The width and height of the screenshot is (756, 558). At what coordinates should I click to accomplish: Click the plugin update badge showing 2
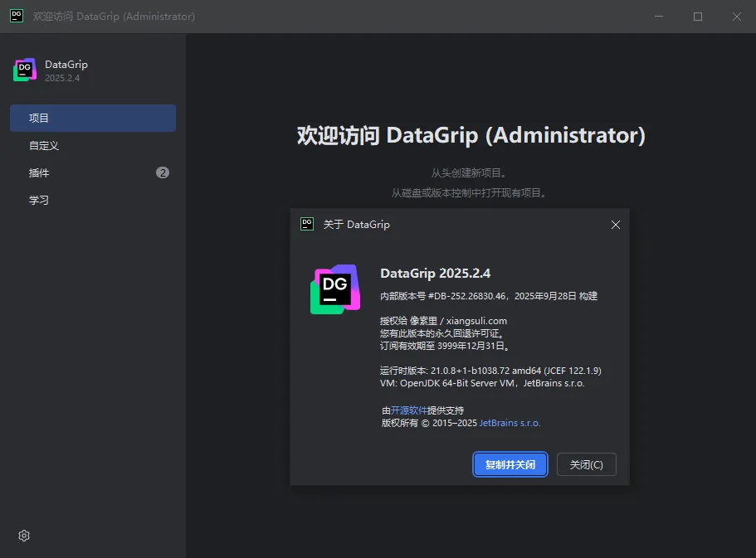(x=163, y=172)
